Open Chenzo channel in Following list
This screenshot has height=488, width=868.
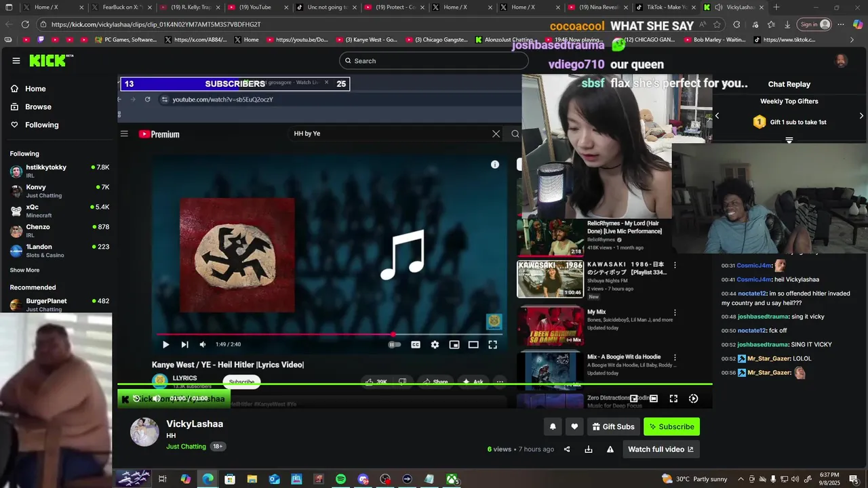[59, 230]
